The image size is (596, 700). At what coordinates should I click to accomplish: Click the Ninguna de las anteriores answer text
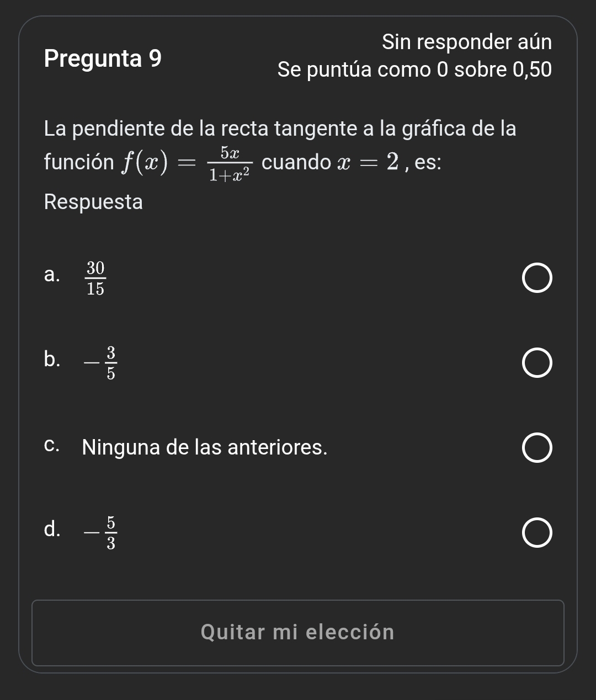(x=205, y=447)
